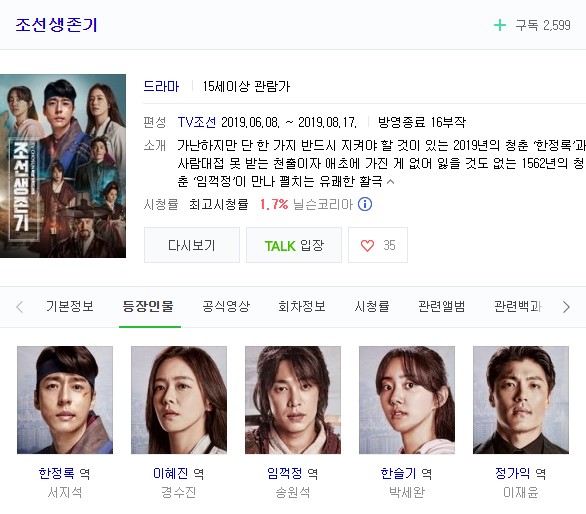Go to the 관련앨범 tab
Viewport: 586px width, 514px height.
point(441,307)
